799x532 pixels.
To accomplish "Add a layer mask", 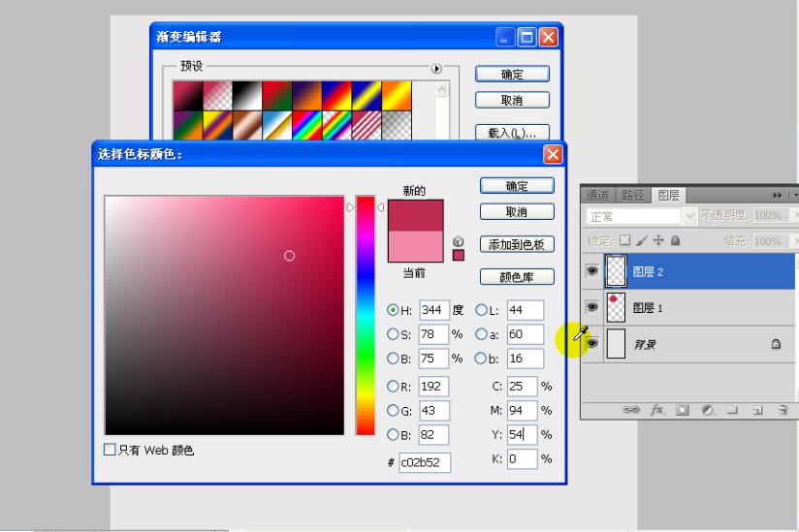I will click(x=683, y=410).
